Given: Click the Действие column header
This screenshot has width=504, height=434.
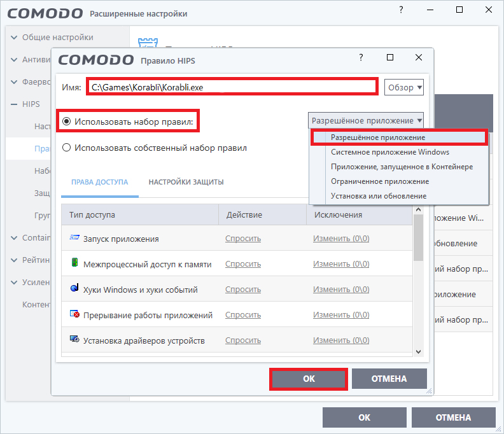Looking at the screenshot, I should point(262,214).
